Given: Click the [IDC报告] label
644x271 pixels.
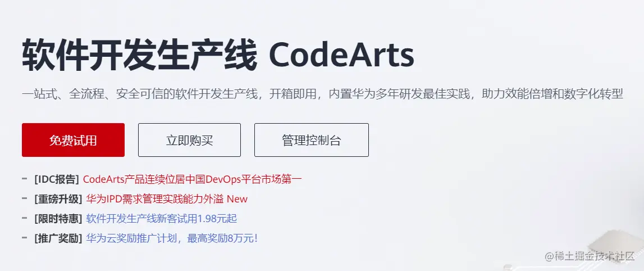Looking at the screenshot, I should pos(57,179).
